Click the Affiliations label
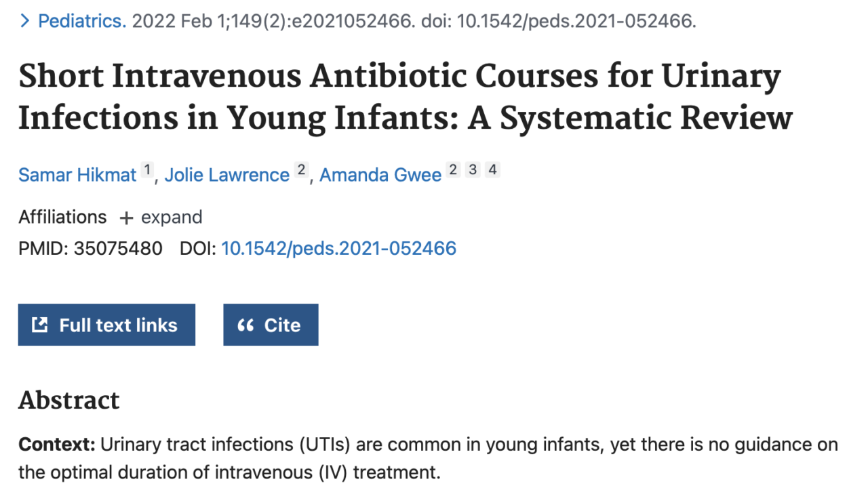The image size is (868, 488). [62, 218]
